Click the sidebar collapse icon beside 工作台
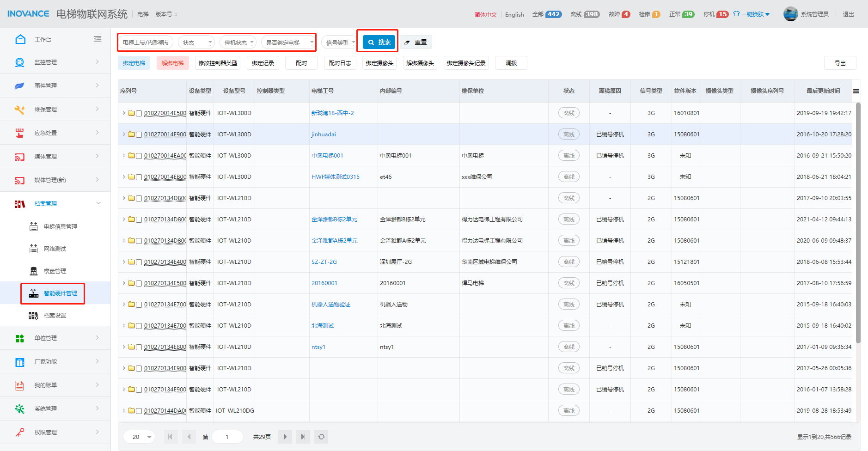 pyautogui.click(x=98, y=39)
